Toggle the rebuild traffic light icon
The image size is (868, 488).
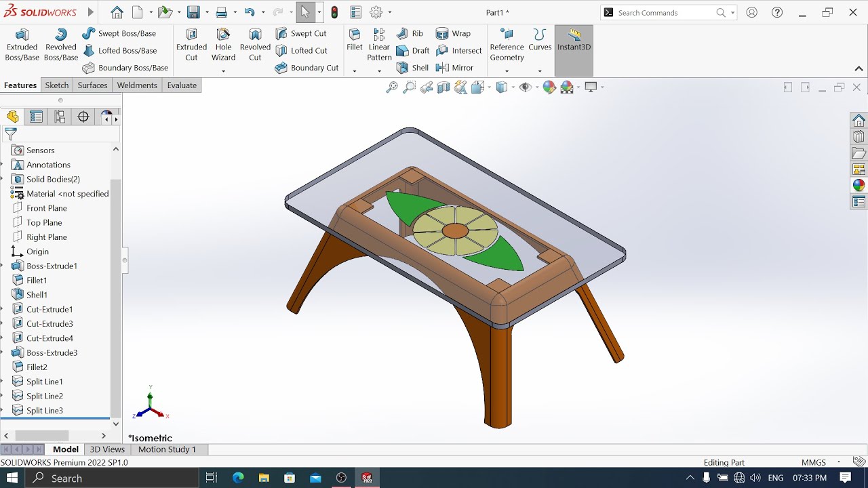point(335,12)
